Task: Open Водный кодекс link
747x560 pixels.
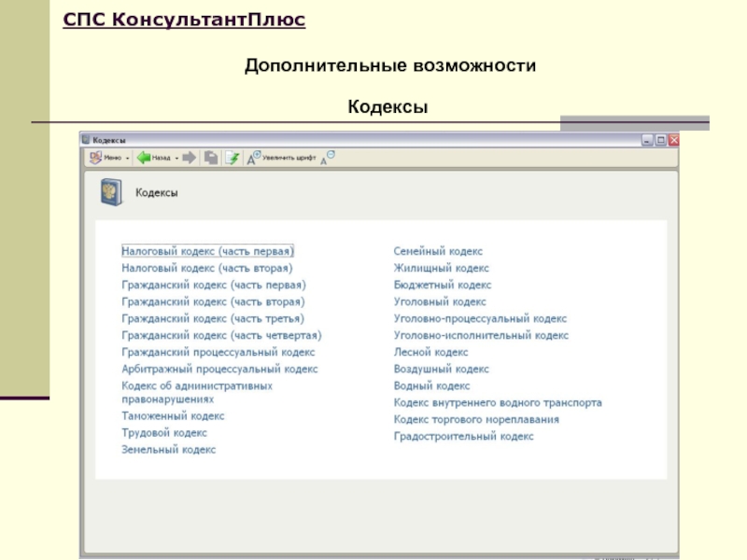Action: coord(431,385)
